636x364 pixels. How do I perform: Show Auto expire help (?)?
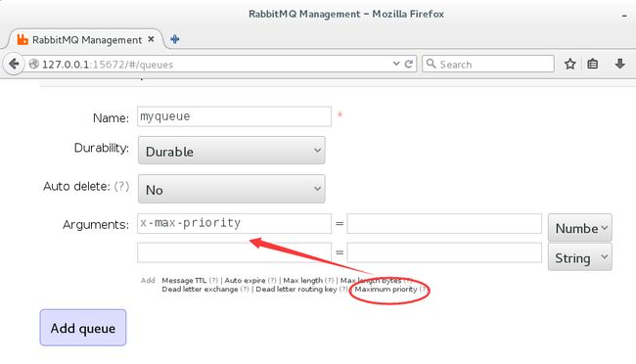pyautogui.click(x=272, y=281)
